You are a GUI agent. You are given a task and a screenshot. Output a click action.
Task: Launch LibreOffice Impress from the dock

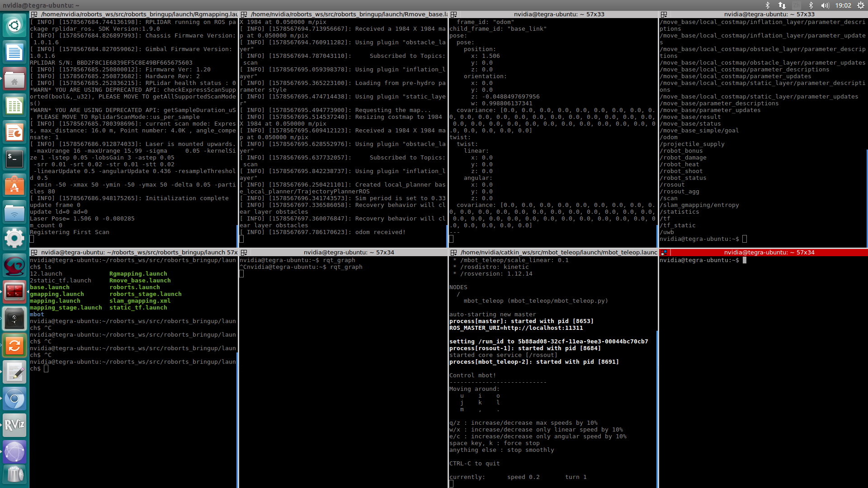15,132
